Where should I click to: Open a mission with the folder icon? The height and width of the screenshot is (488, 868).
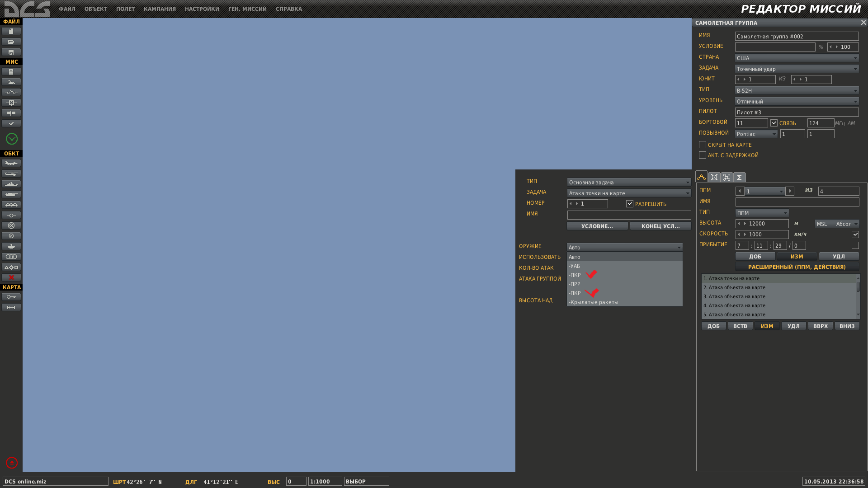(11, 42)
